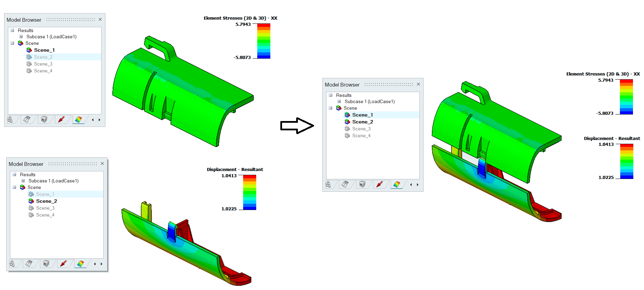Collapse the Results node in the Scene_2-only browser
This screenshot has width=644, height=290.
[x=14, y=174]
